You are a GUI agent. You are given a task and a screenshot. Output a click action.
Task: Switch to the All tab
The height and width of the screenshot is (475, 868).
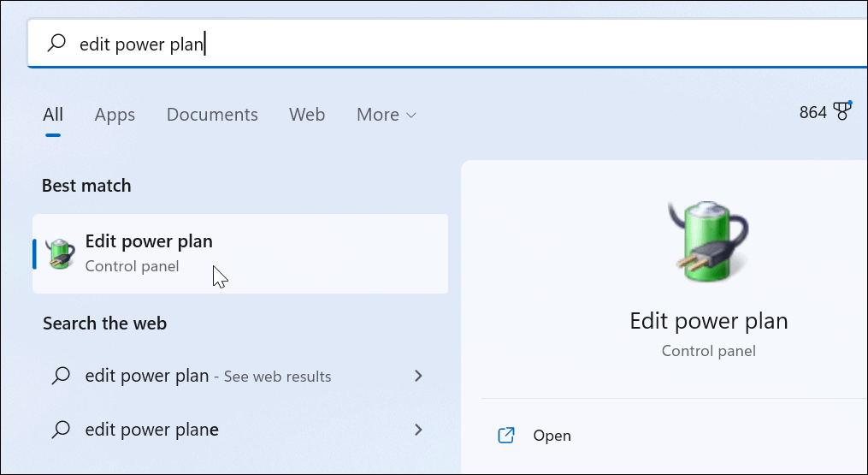[x=53, y=115]
